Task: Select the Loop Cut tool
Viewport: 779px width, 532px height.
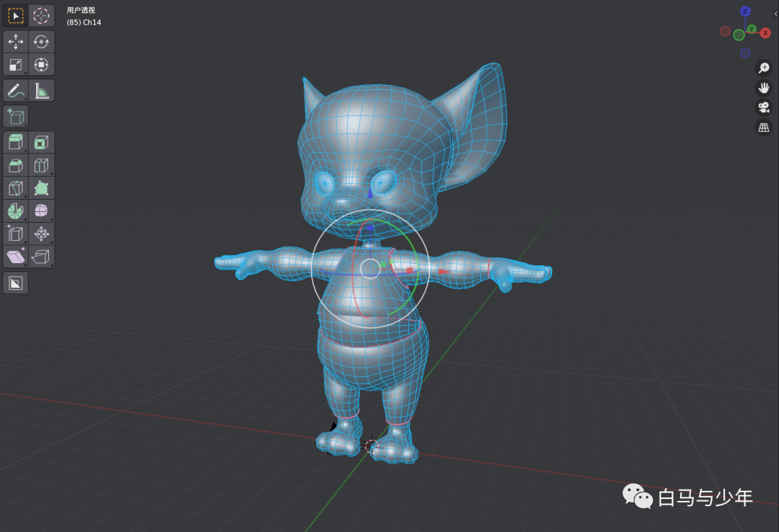Action: coord(41,165)
